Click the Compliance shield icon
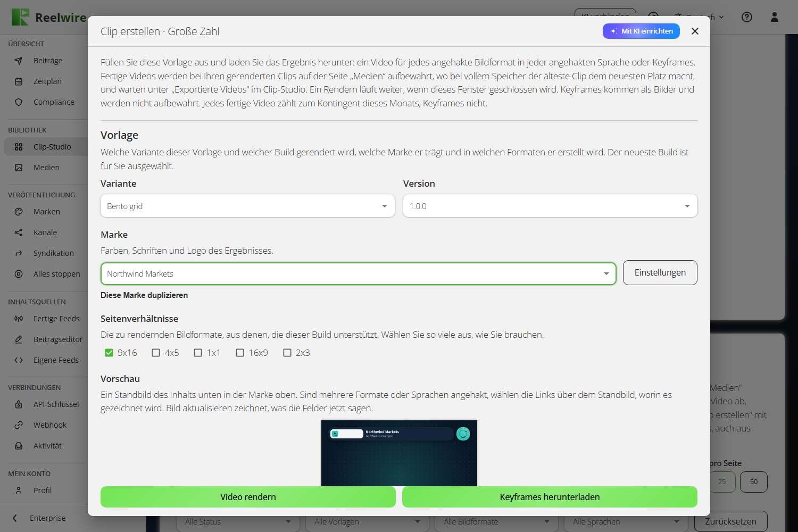798x532 pixels. (x=19, y=102)
